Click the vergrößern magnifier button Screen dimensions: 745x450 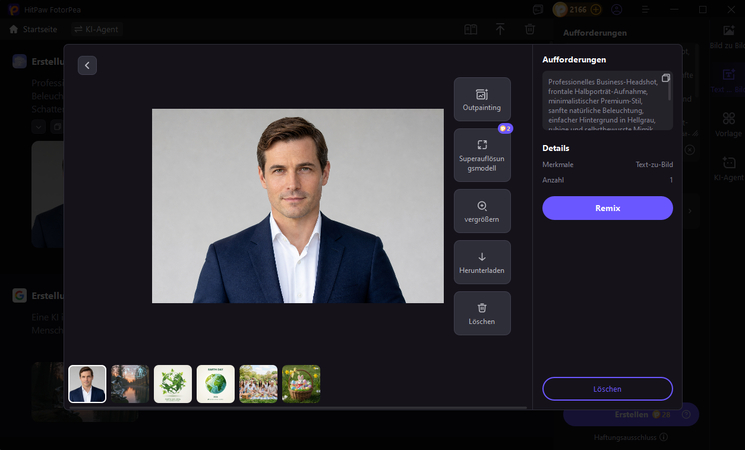click(x=482, y=211)
